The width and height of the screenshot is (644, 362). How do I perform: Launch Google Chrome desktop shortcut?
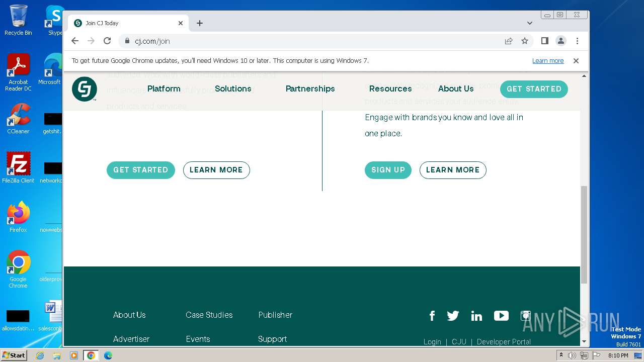point(18,269)
